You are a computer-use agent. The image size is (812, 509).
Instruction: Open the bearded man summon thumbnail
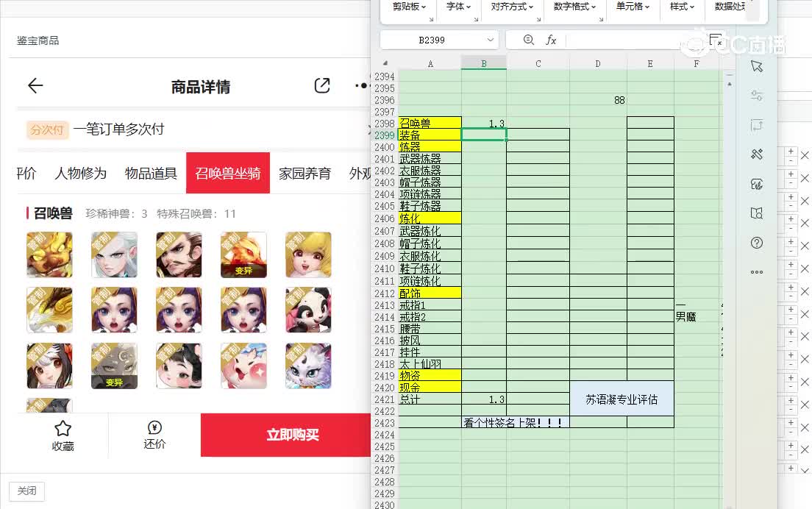tap(179, 254)
